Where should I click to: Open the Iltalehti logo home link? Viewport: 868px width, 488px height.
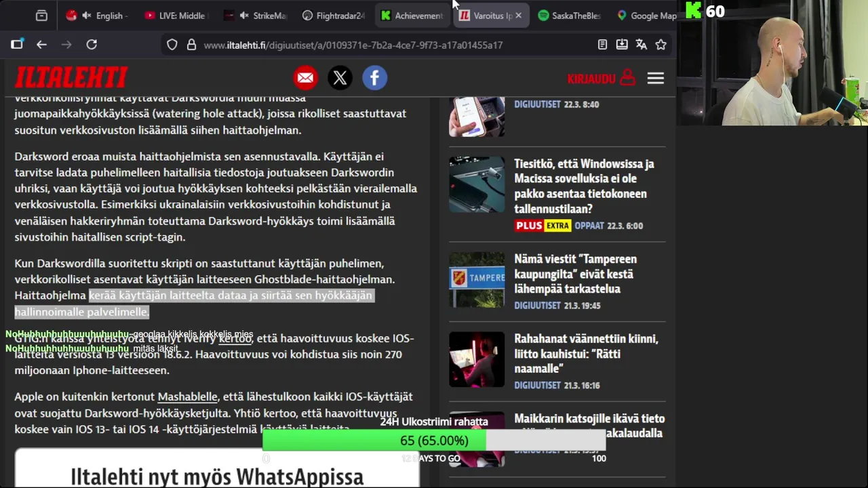coord(71,78)
